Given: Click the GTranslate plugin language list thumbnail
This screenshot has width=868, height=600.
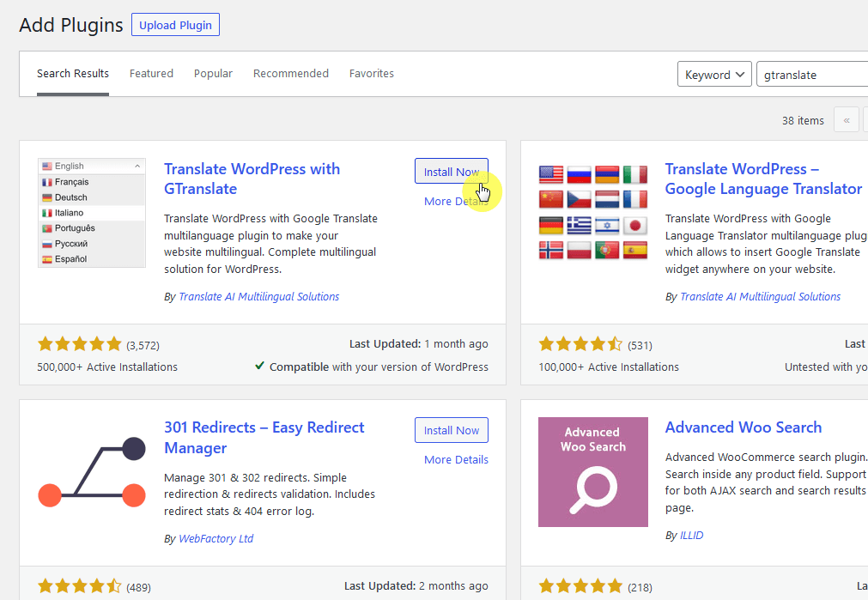Looking at the screenshot, I should coord(92,213).
